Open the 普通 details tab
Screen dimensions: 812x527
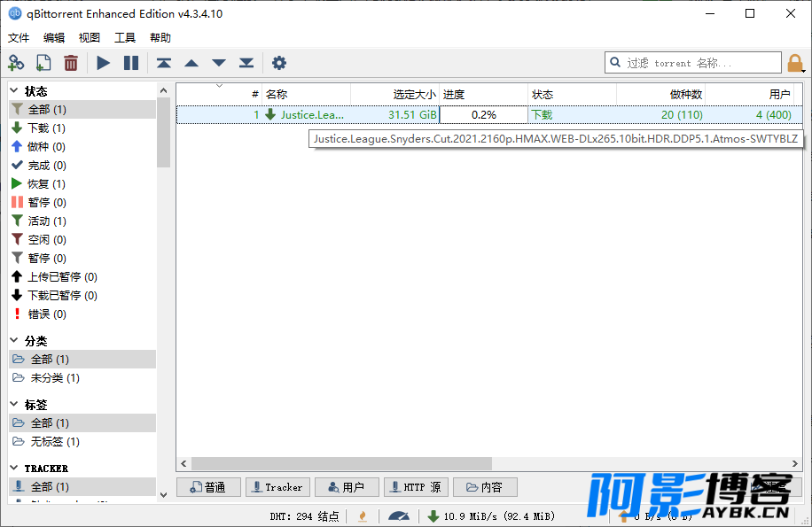coord(208,487)
